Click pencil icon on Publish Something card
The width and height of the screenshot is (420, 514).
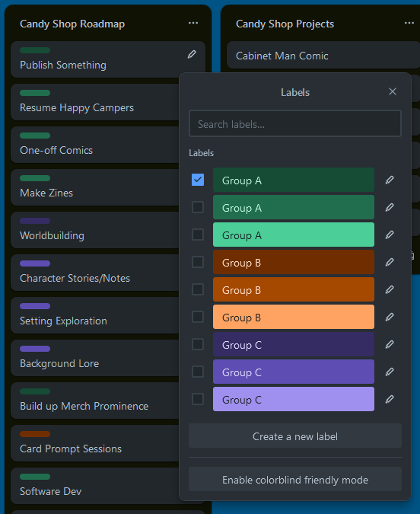[x=192, y=54]
